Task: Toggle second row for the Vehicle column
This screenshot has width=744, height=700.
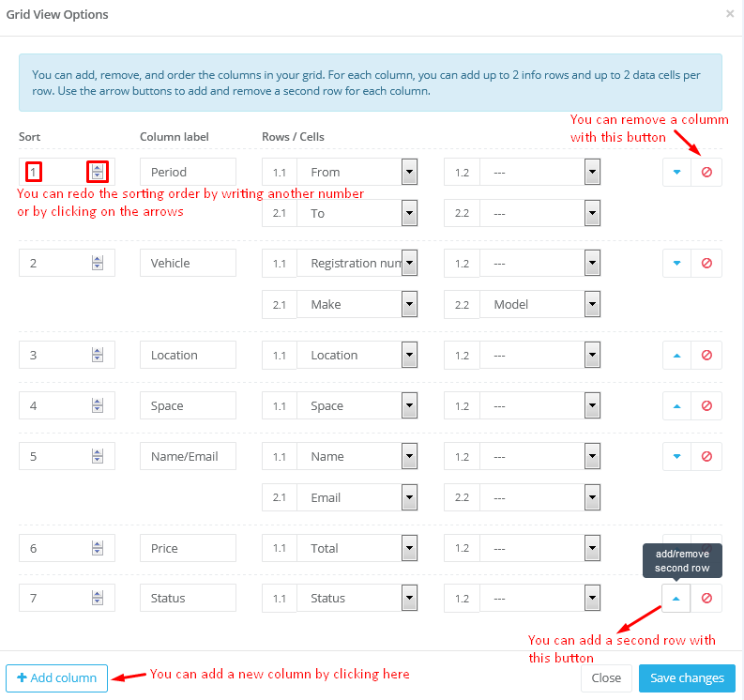Action: click(676, 264)
